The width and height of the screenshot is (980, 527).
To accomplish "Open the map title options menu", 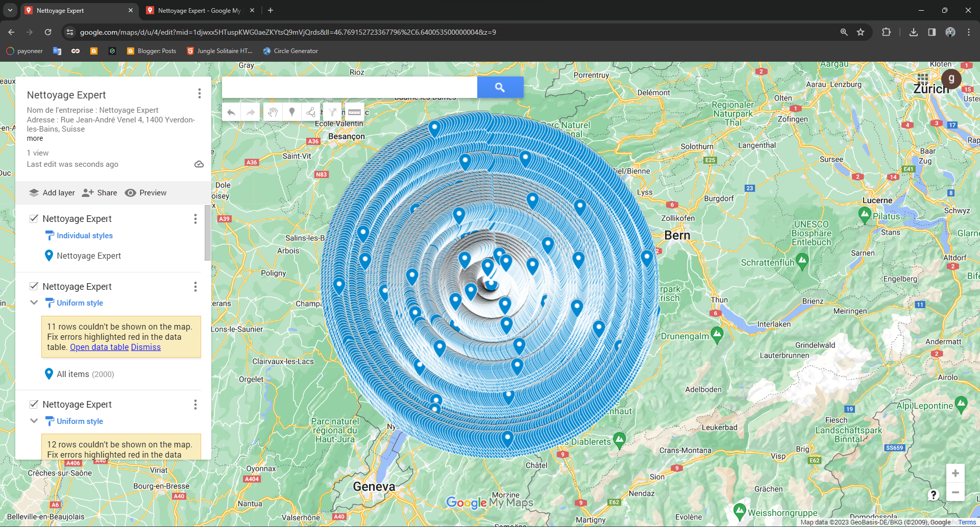I will pos(199,93).
